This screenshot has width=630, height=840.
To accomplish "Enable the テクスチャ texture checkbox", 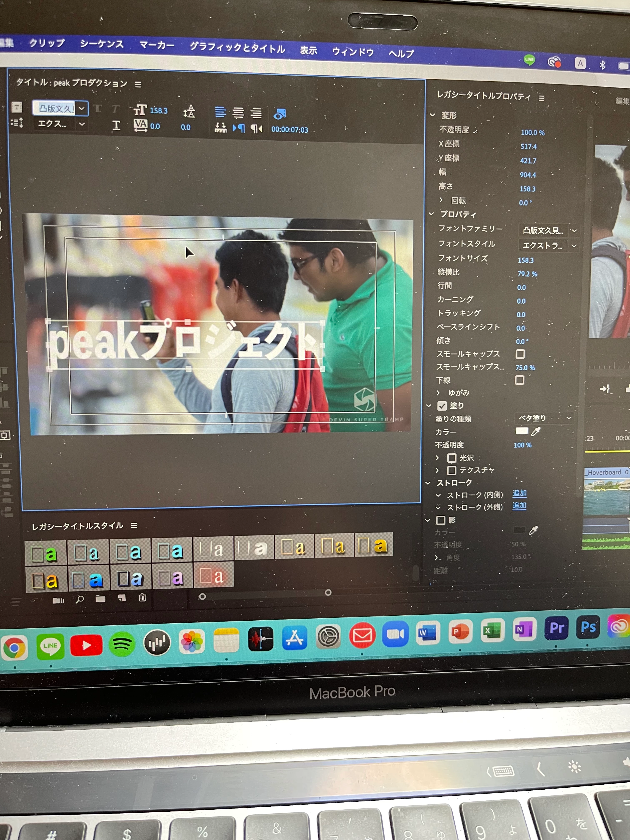I will click(451, 470).
